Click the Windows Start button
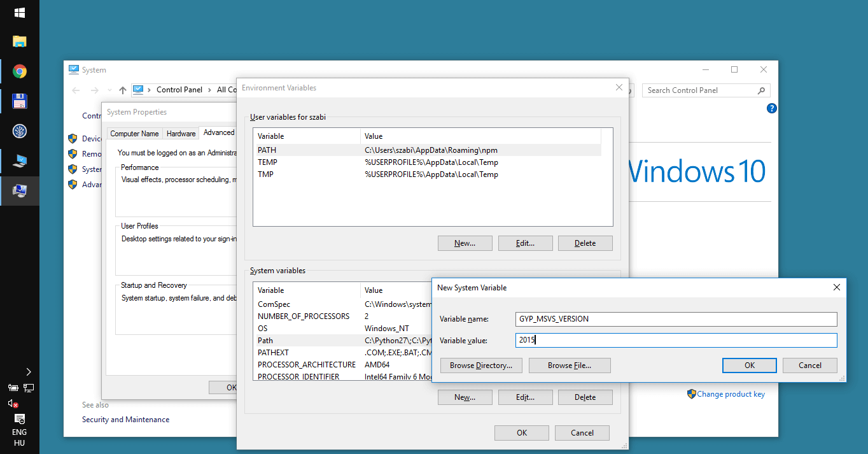Screen dimensions: 868x454 pos(19,12)
